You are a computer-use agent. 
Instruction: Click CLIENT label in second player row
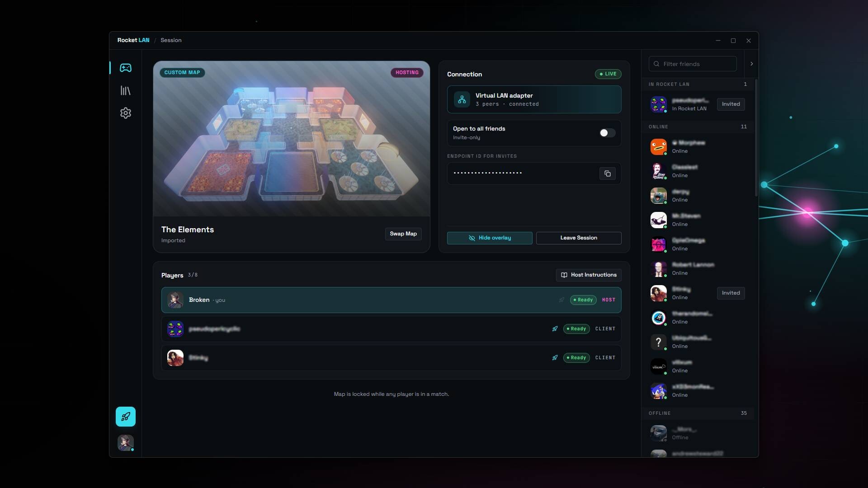pyautogui.click(x=605, y=329)
